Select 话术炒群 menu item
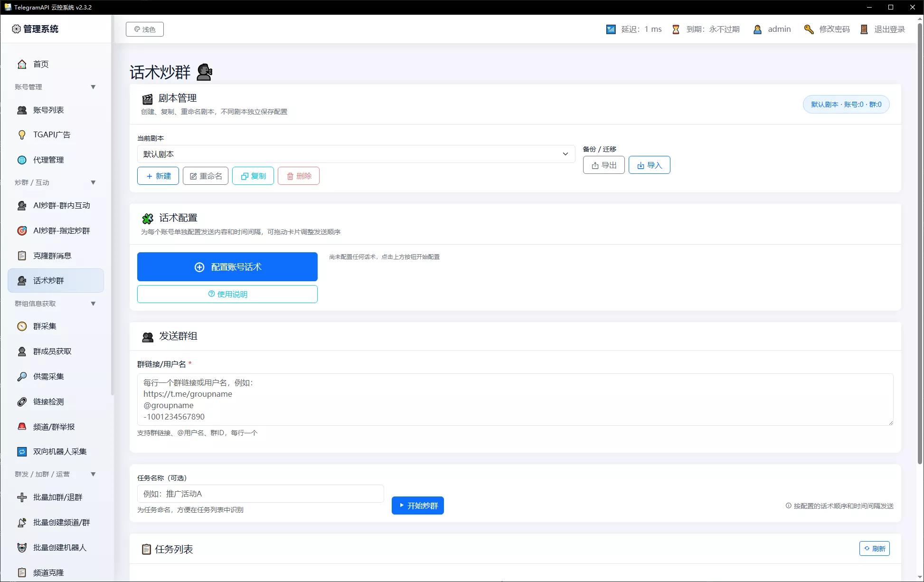924x582 pixels. click(56, 281)
